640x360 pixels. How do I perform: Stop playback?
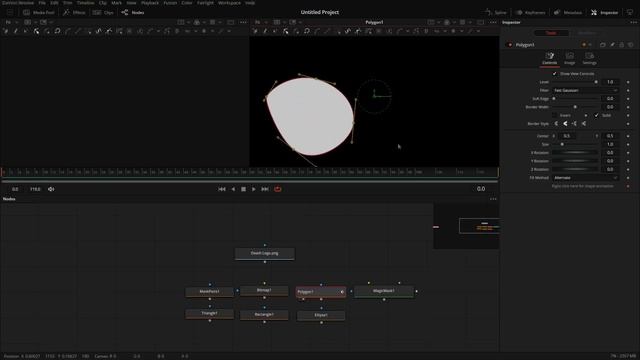click(x=243, y=189)
